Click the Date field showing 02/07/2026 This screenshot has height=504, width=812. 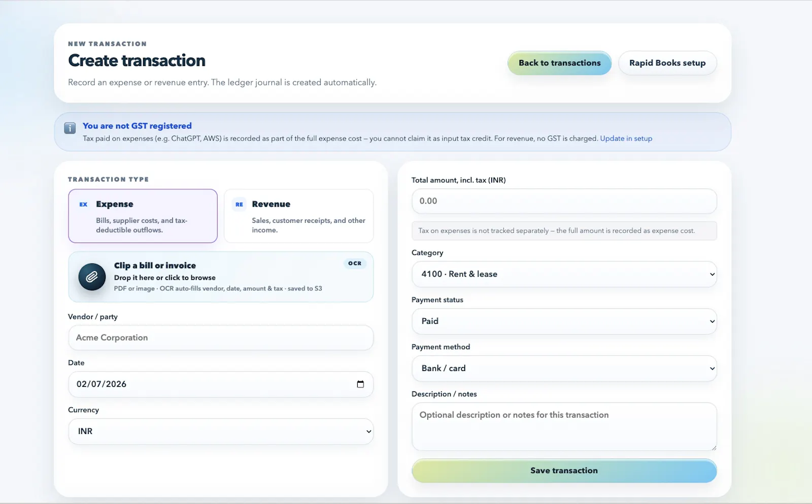(x=221, y=384)
